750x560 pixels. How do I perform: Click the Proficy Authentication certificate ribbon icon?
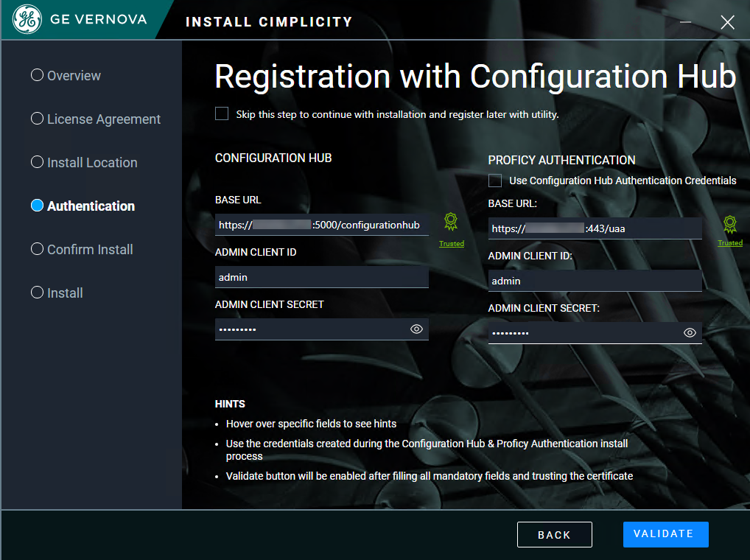pos(729,224)
